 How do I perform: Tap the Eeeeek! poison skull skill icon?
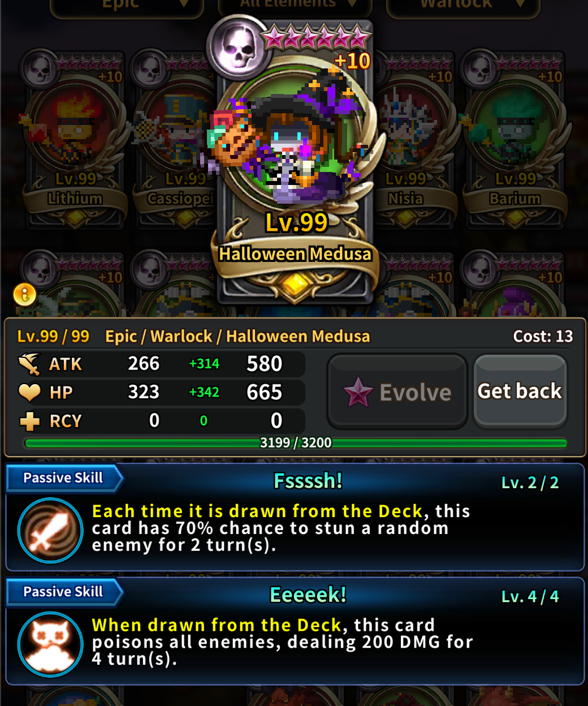51,644
